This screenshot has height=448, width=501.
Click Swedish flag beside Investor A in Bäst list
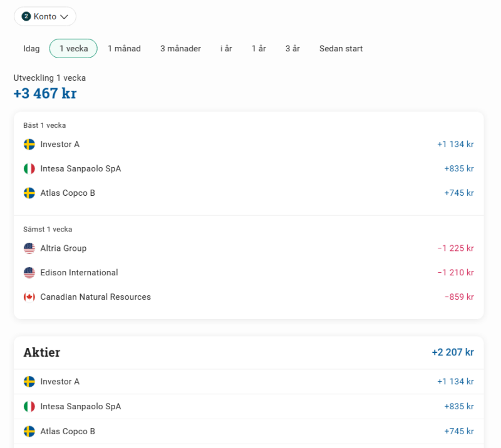[x=29, y=145]
